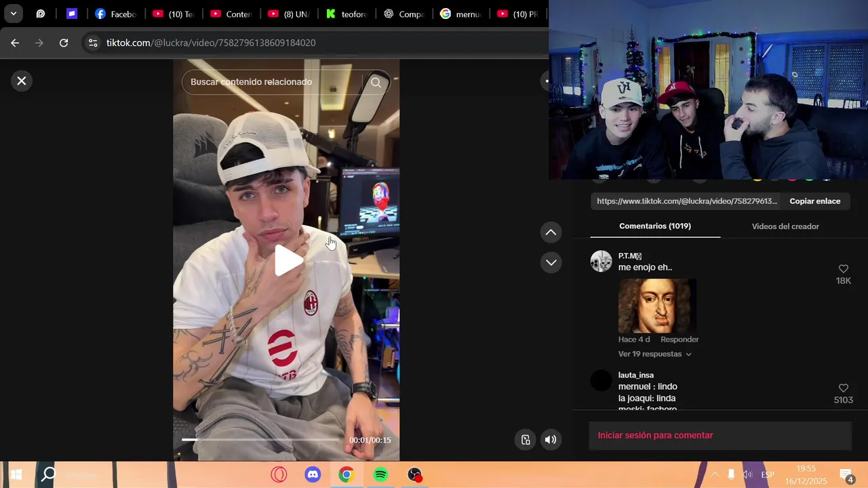
Task: Open Discord from the taskbar
Action: point(313,475)
